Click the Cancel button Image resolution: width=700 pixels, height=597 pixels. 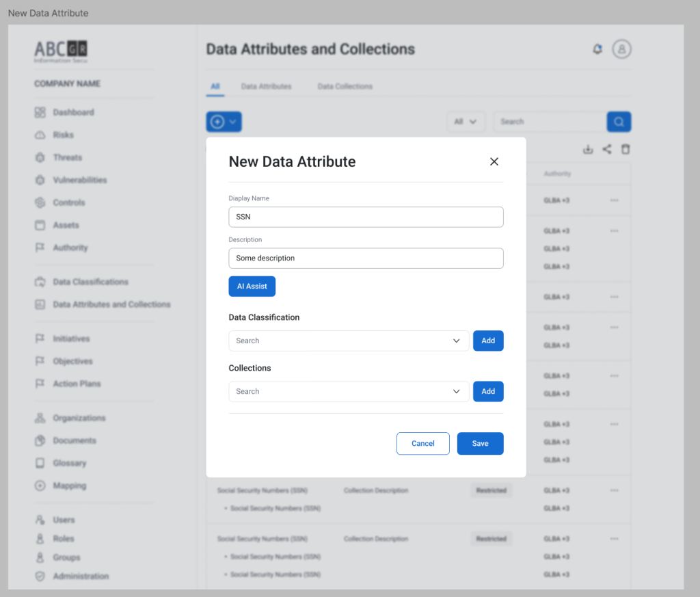pos(422,443)
